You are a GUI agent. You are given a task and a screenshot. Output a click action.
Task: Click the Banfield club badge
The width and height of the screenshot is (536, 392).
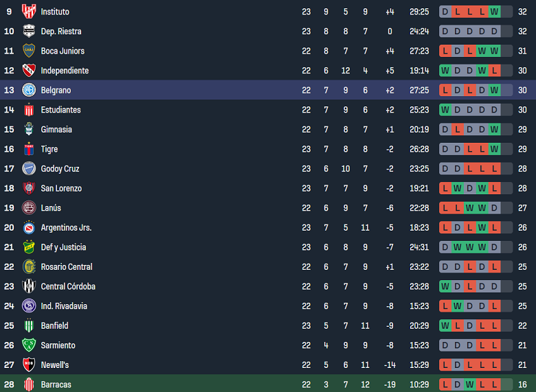[x=29, y=325]
